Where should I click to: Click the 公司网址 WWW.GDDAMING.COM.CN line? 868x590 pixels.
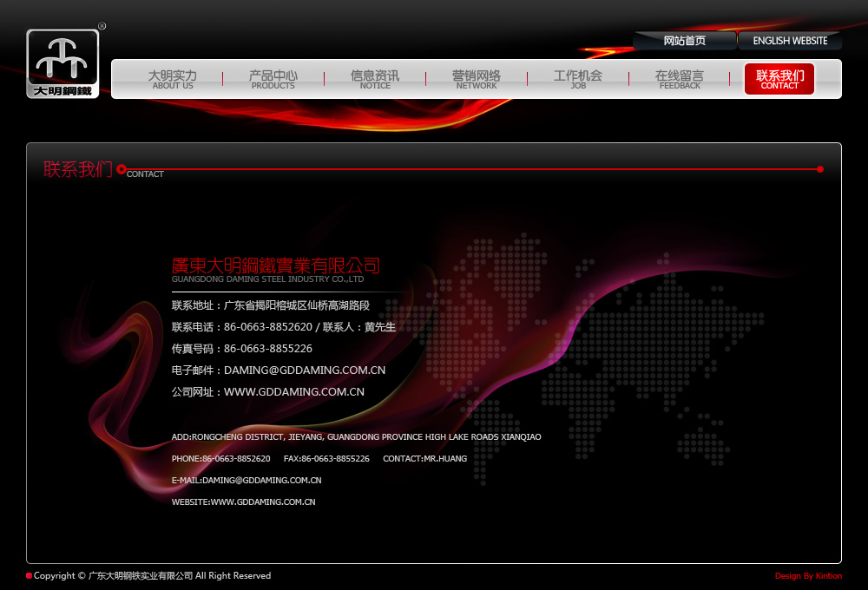coord(268,392)
